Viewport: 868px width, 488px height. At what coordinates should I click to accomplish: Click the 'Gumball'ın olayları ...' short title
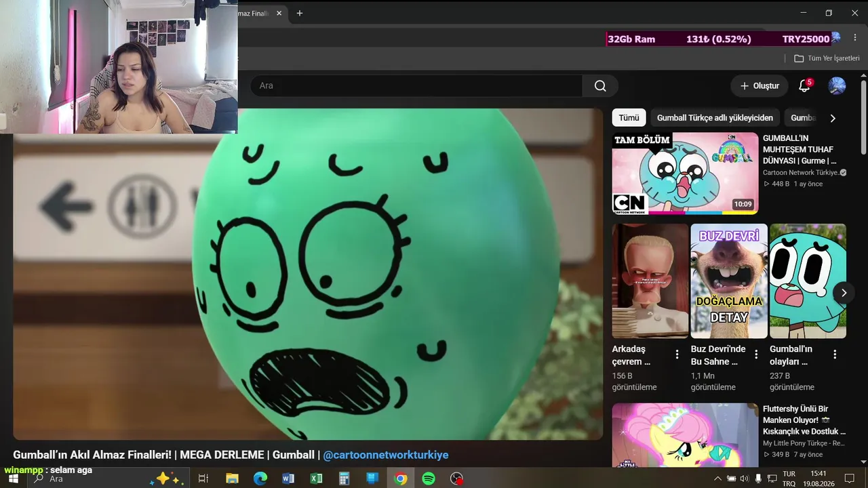pyautogui.click(x=791, y=355)
